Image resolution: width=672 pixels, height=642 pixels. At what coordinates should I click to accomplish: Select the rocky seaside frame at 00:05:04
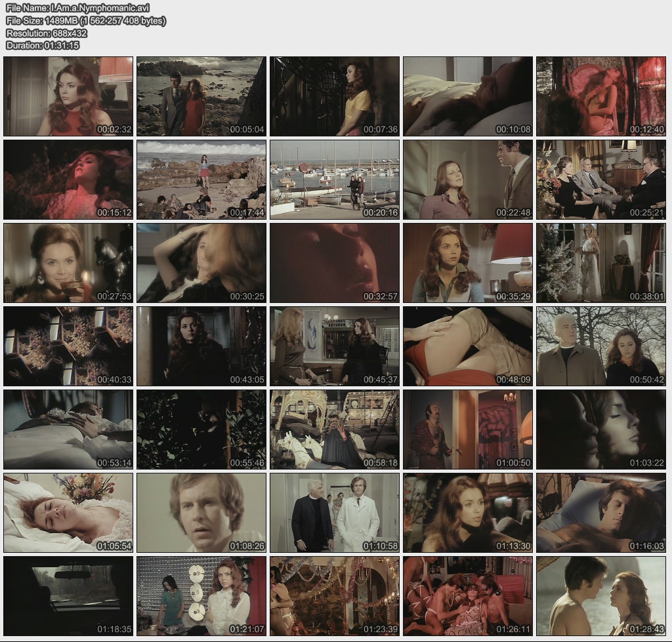[x=201, y=96]
